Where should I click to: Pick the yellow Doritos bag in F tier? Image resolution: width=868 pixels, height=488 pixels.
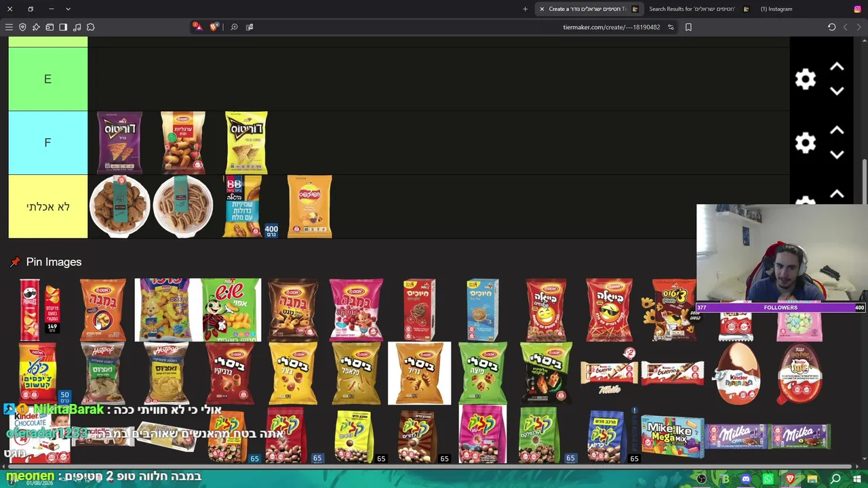(x=246, y=143)
